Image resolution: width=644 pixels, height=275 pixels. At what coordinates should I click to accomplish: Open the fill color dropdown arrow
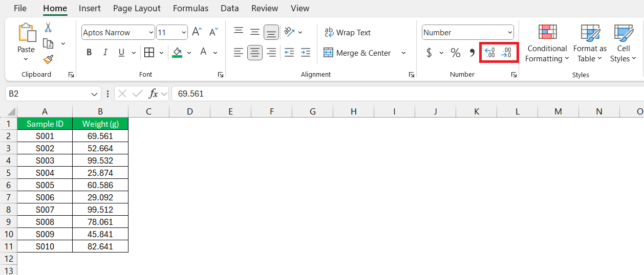coord(189,53)
